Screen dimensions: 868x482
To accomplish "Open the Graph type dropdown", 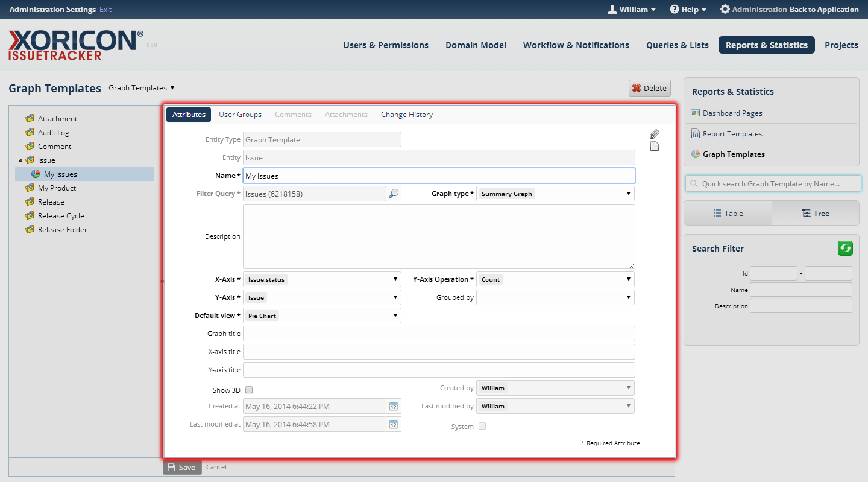I will coord(555,194).
